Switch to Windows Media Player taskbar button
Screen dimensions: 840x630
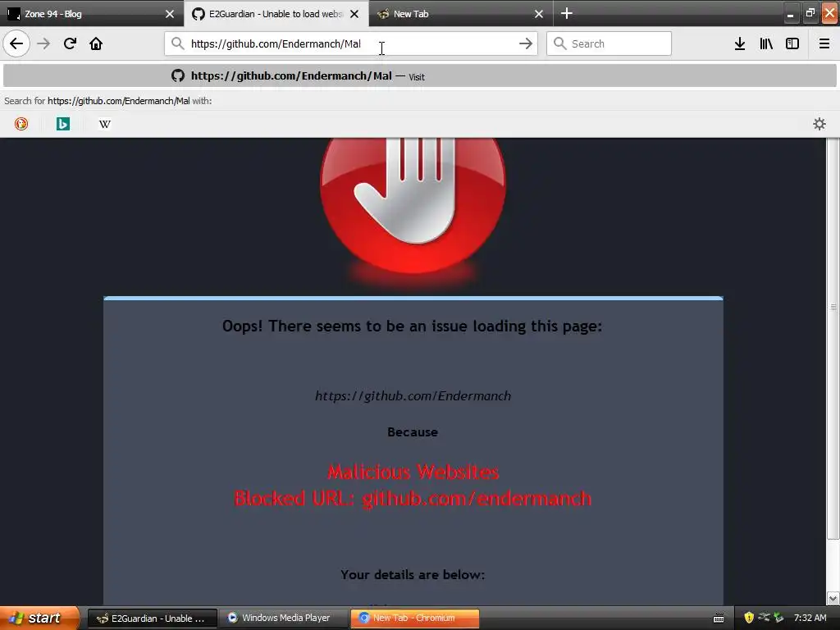point(283,619)
